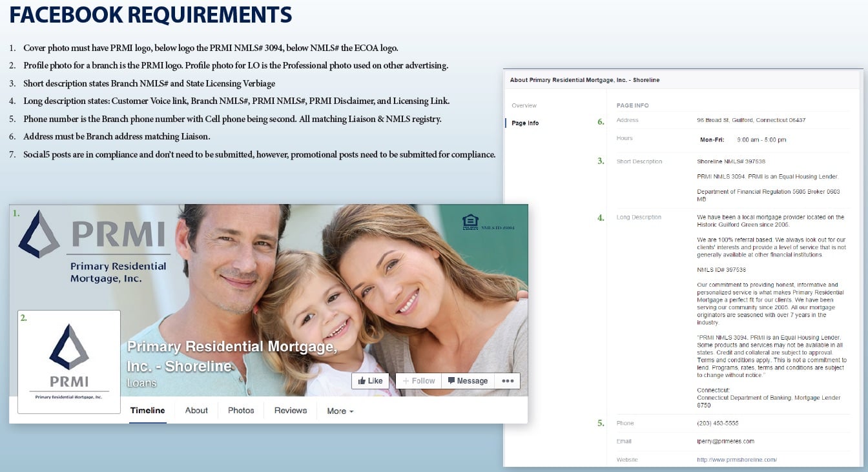Open the three-dots more options button
Screen dimensions: 868x472
click(508, 381)
